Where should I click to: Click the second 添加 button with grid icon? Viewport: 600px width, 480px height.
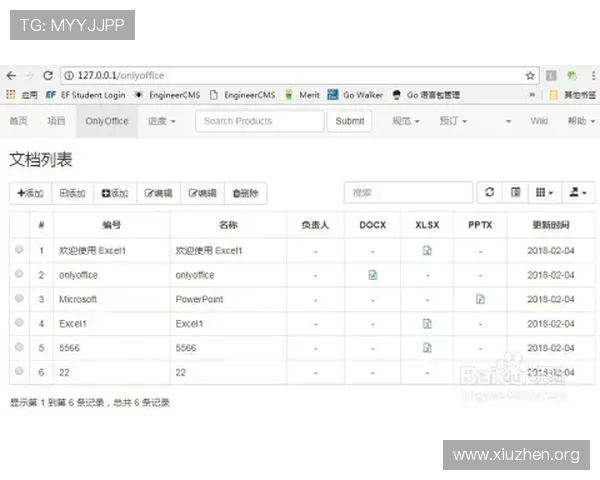(x=72, y=193)
